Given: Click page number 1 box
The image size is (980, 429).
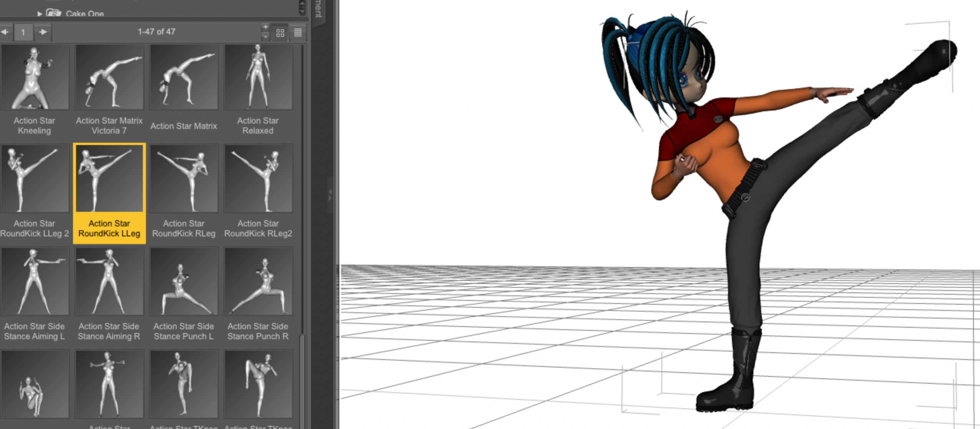Looking at the screenshot, I should pos(23,32).
